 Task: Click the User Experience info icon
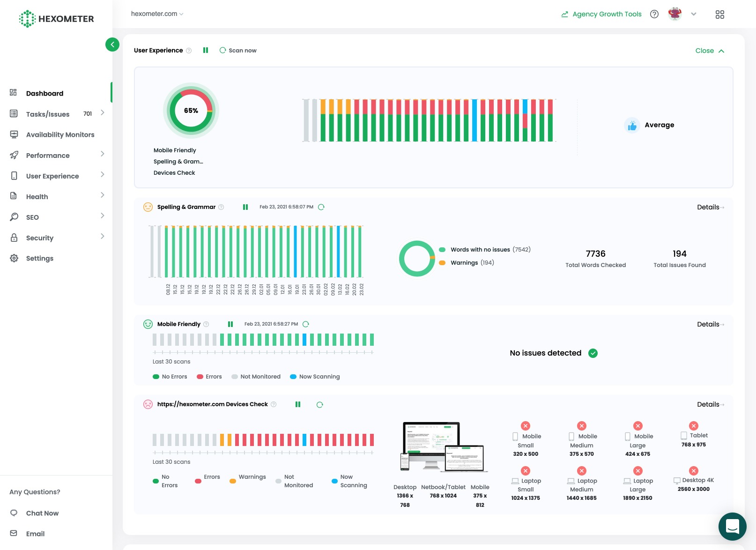189,51
